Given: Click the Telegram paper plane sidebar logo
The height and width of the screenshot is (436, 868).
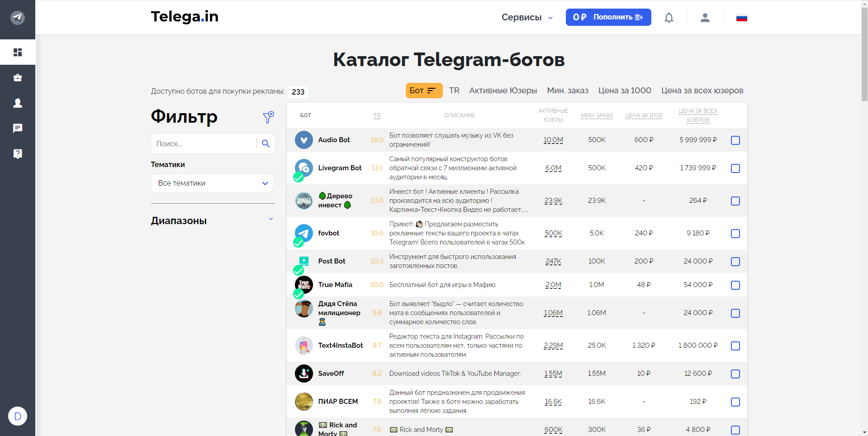Looking at the screenshot, I should pyautogui.click(x=18, y=18).
